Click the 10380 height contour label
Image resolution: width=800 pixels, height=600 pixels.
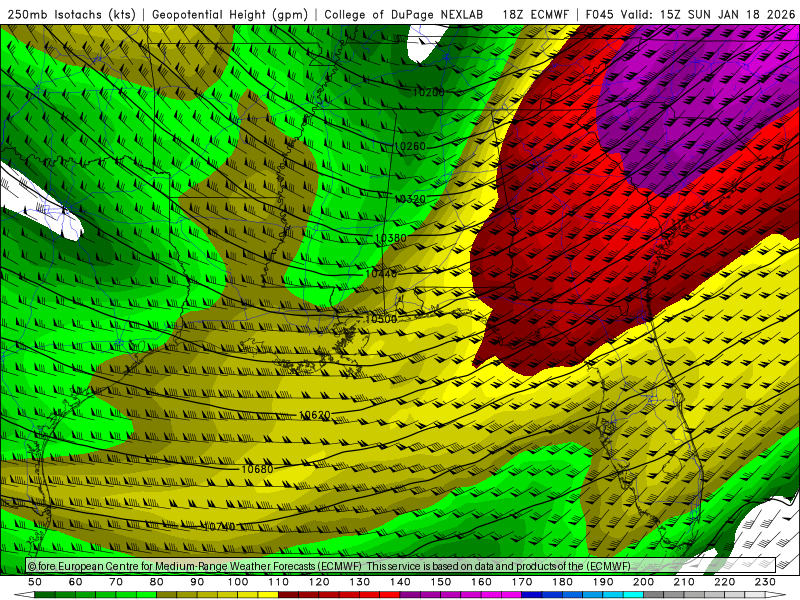[x=391, y=238]
